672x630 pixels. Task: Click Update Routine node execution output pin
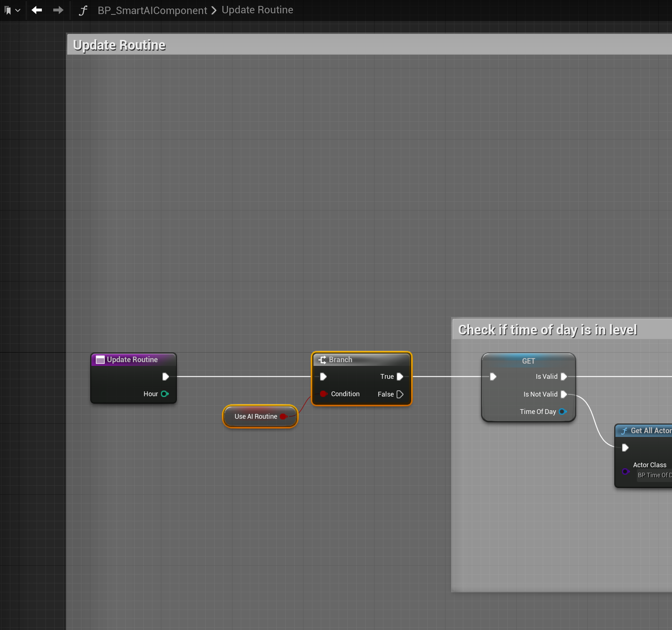pyautogui.click(x=165, y=377)
